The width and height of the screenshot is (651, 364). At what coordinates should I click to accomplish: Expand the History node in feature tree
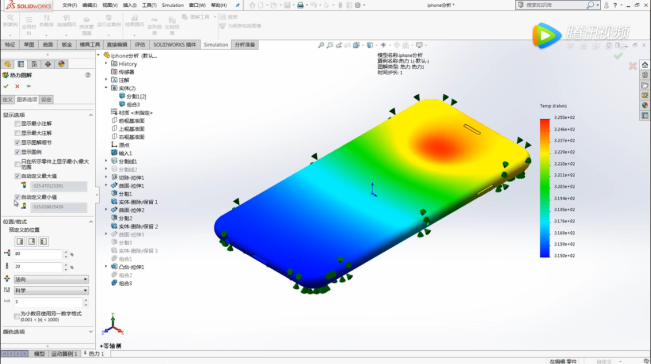click(x=106, y=64)
